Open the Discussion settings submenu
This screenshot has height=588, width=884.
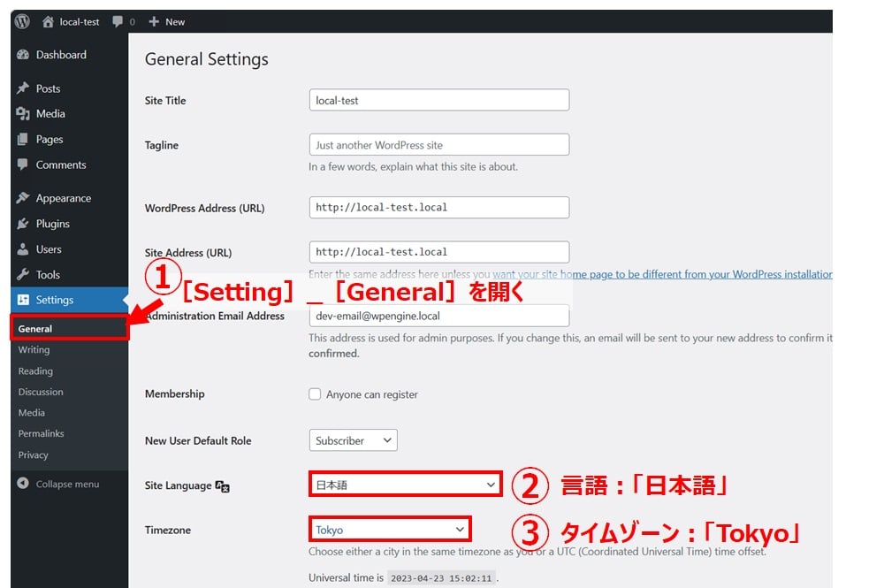coord(41,392)
